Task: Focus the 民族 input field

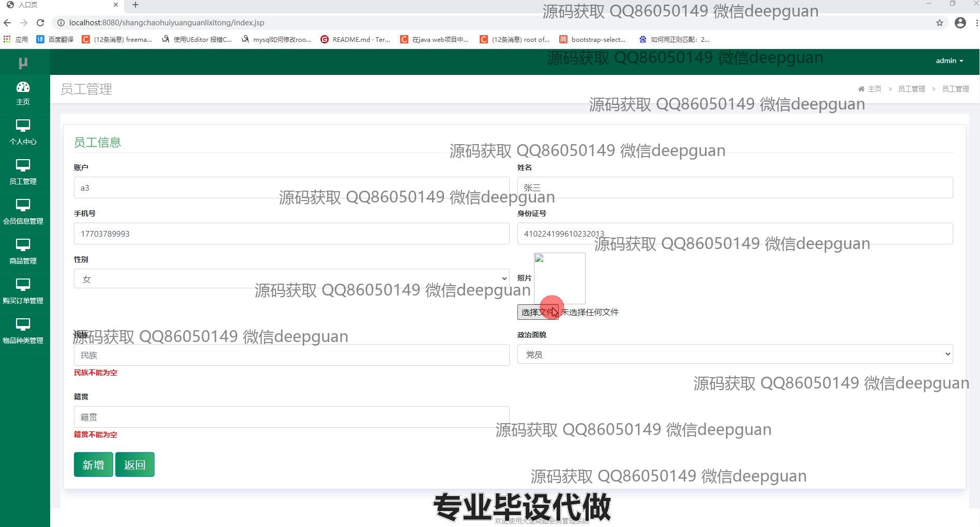Action: coord(292,355)
